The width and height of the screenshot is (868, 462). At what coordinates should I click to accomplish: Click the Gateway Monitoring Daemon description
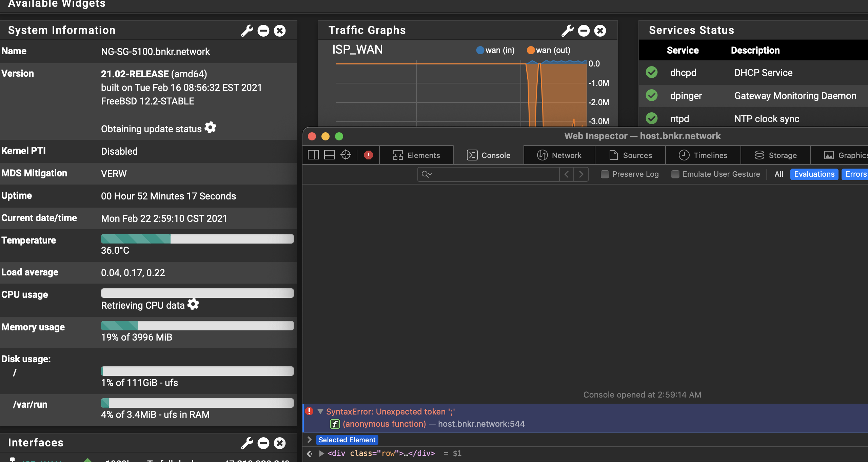(x=795, y=96)
